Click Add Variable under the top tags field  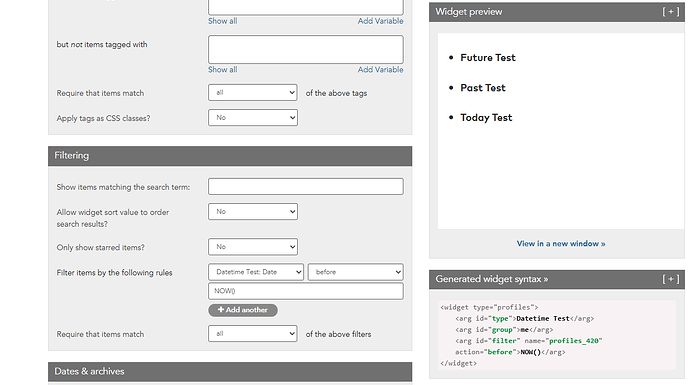click(x=380, y=21)
